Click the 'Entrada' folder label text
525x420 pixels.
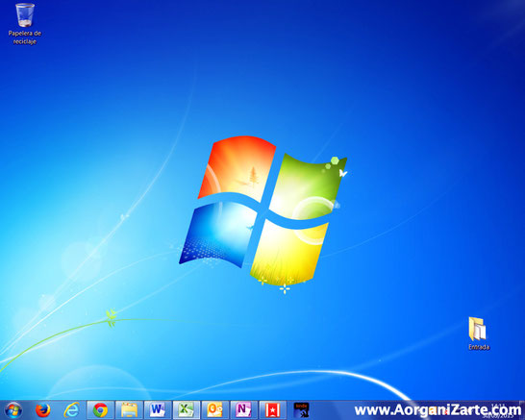click(479, 347)
